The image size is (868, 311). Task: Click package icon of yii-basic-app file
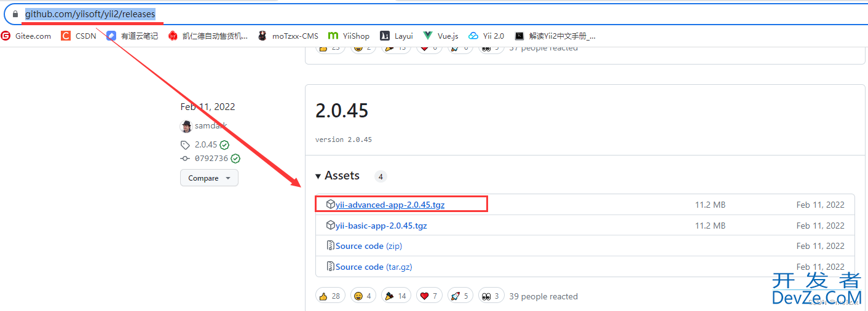click(x=330, y=226)
